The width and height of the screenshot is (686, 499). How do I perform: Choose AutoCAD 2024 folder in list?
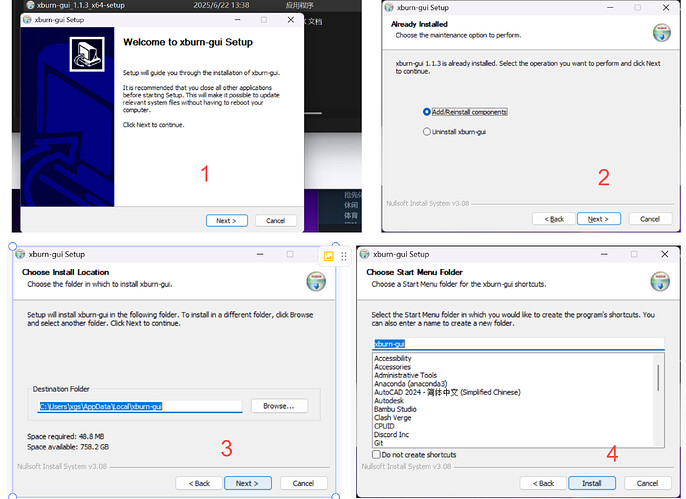447,392
